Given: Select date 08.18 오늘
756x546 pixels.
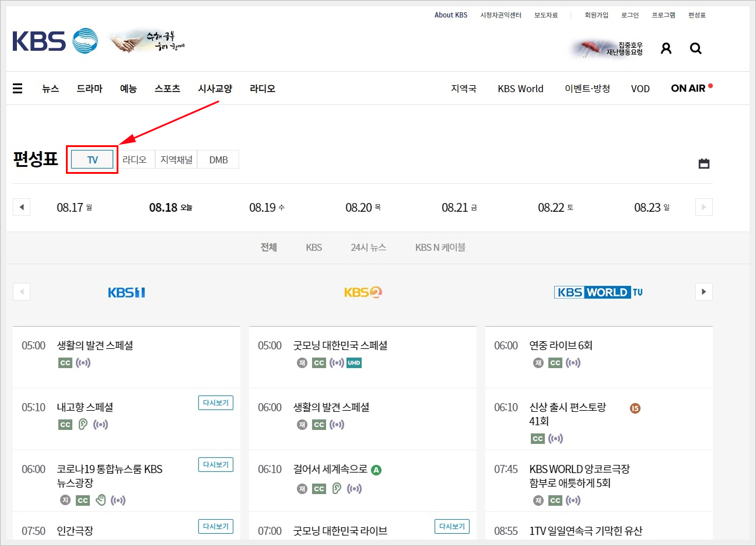Looking at the screenshot, I should pos(170,208).
